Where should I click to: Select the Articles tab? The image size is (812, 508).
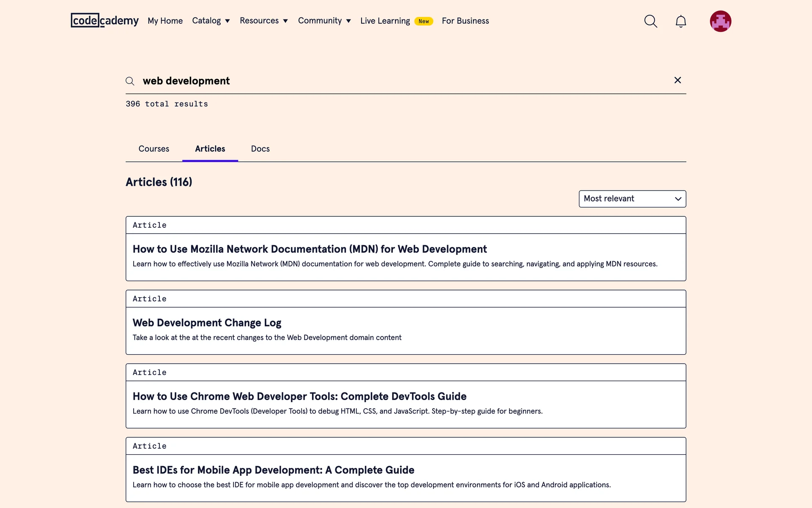click(x=210, y=149)
